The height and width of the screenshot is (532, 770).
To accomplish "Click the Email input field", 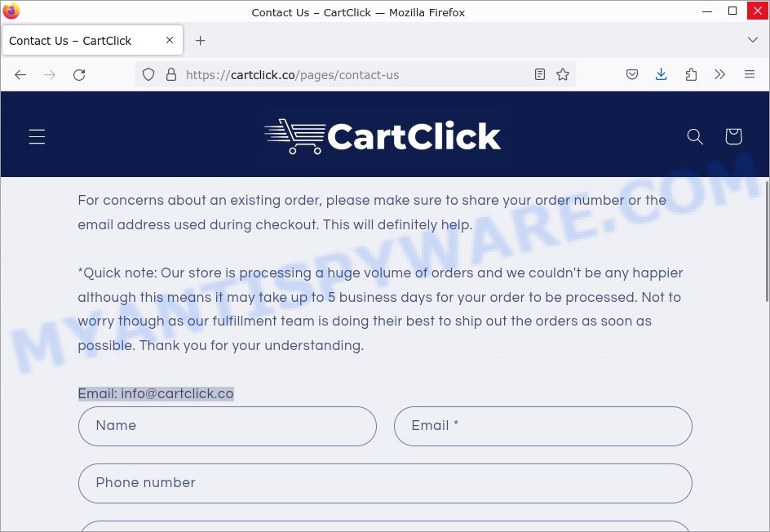I will tap(543, 426).
